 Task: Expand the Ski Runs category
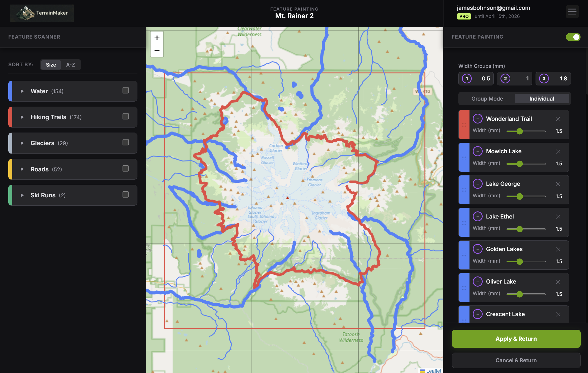pos(22,195)
